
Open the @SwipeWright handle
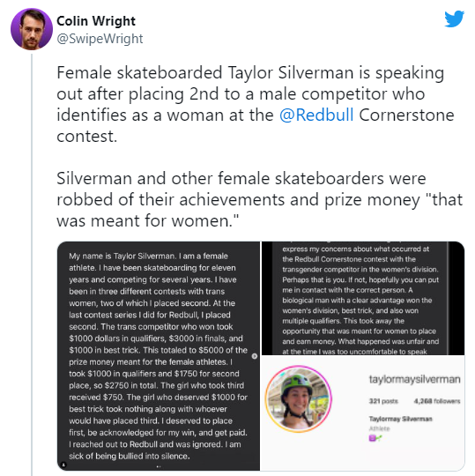point(100,39)
